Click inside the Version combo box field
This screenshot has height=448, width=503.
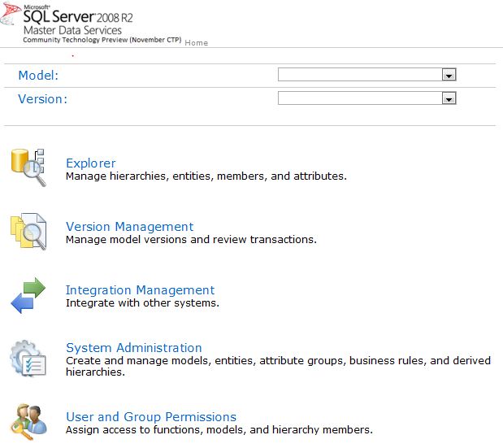coord(359,98)
